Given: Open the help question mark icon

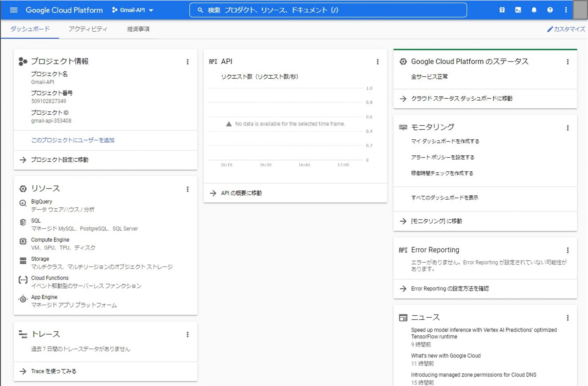Looking at the screenshot, I should (x=550, y=10).
